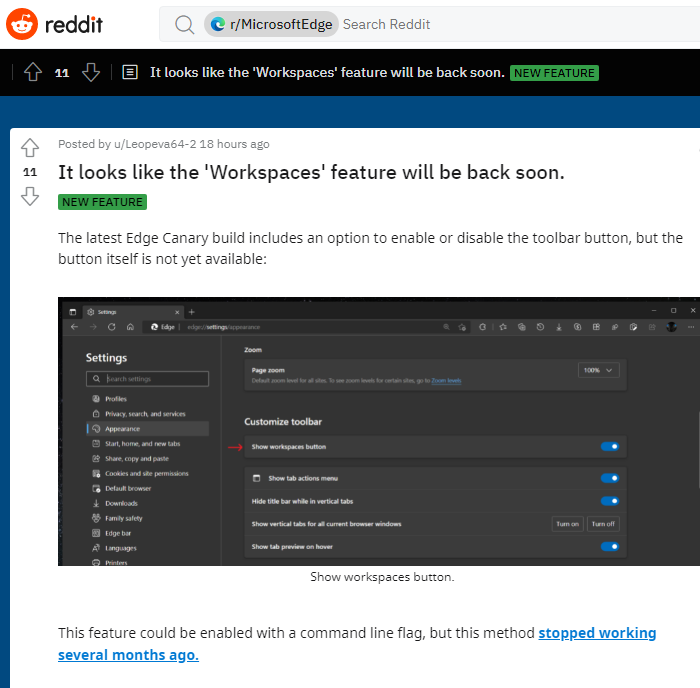Upvote using arrow beside post title

coord(30,148)
